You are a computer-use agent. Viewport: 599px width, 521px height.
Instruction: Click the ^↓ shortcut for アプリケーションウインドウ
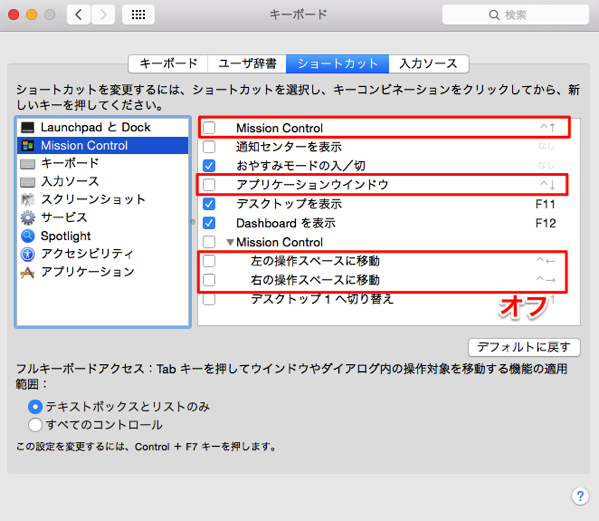point(548,185)
